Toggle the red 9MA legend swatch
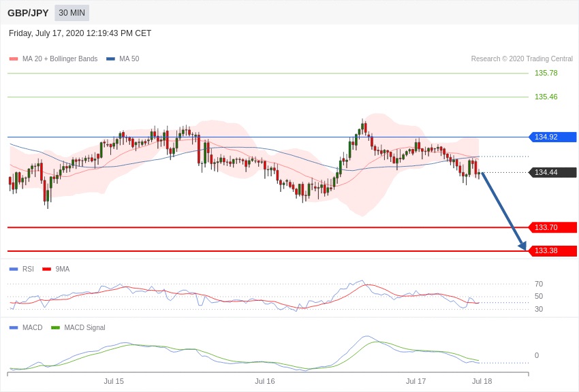The width and height of the screenshot is (579, 392). click(x=46, y=269)
